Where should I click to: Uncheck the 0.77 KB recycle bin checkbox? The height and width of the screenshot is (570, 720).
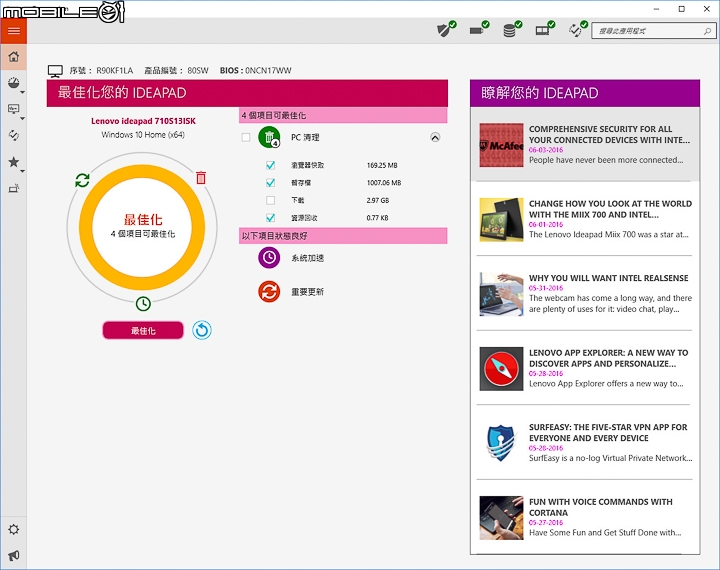(x=271, y=218)
